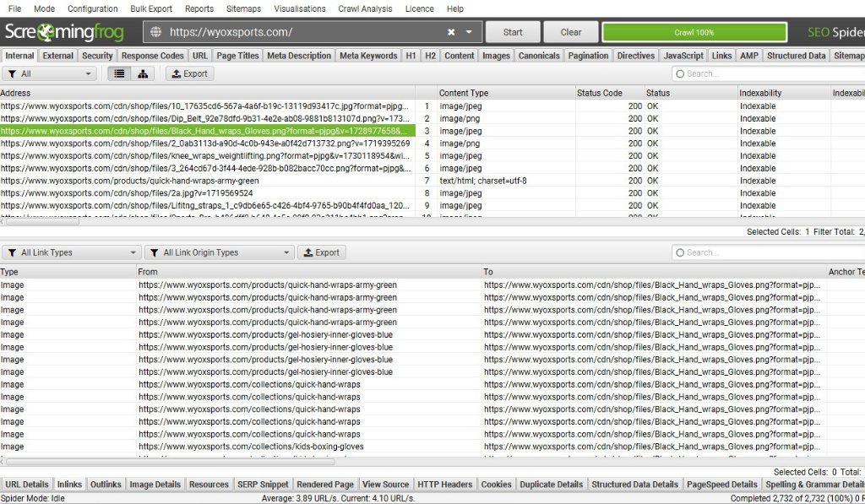The image size is (865, 504).
Task: Select the Structured Data tab
Action: click(x=796, y=56)
